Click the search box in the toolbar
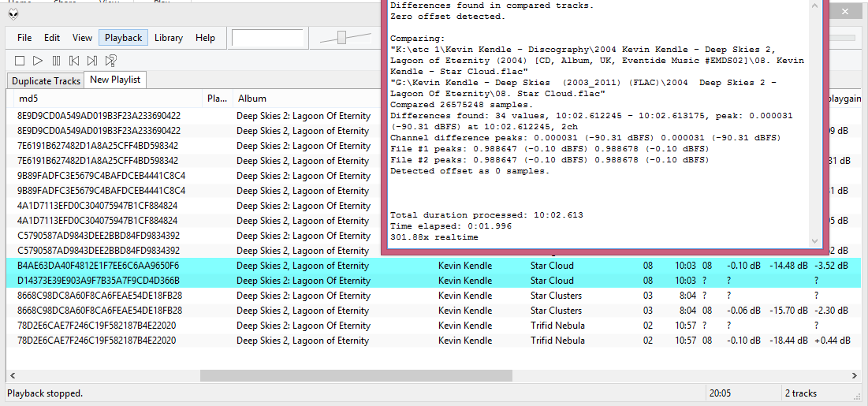The image size is (868, 406). [x=268, y=38]
